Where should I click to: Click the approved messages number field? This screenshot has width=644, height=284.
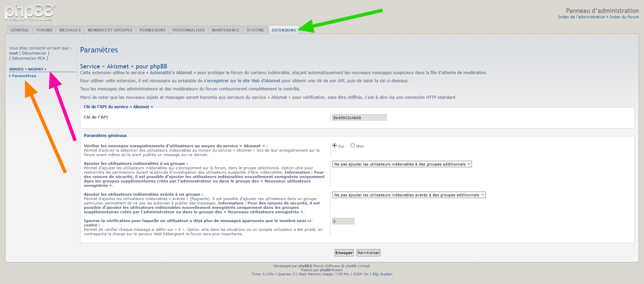(x=343, y=221)
